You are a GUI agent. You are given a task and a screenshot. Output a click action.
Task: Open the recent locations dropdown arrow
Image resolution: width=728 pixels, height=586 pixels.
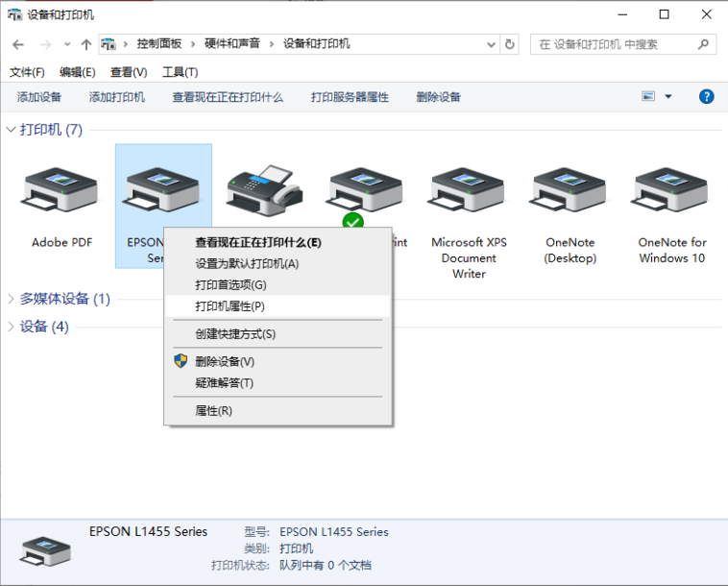tap(67, 44)
